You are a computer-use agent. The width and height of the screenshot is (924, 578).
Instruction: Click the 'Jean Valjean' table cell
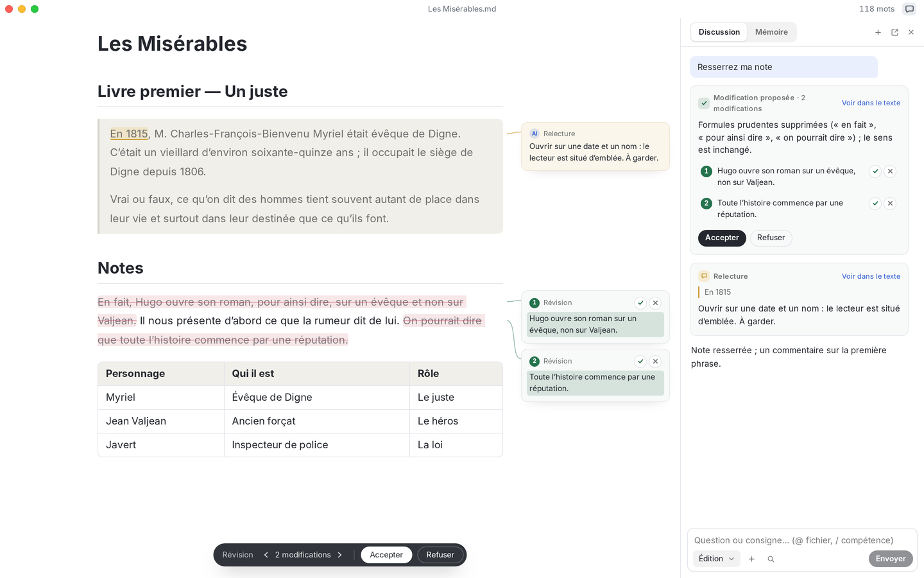161,421
